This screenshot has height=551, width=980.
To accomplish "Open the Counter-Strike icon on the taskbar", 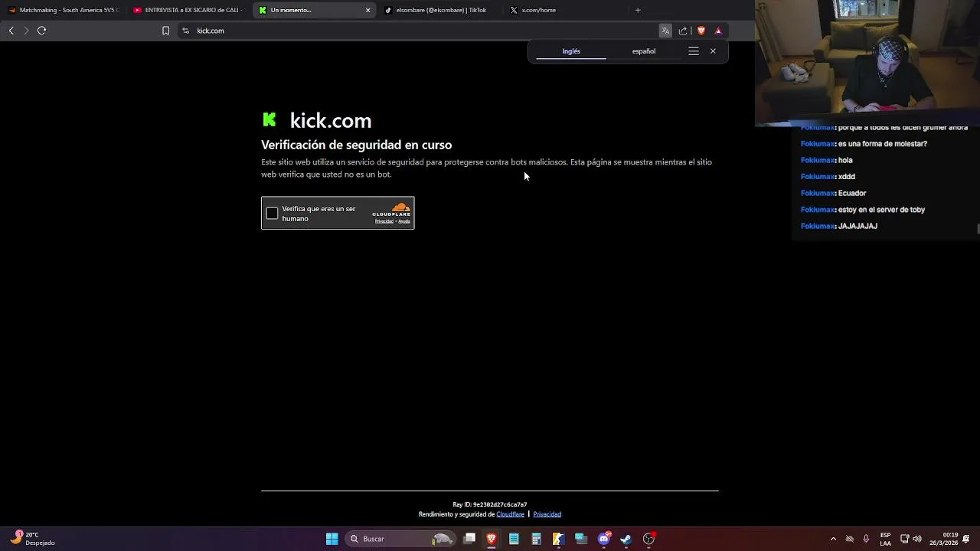I will pos(558,539).
